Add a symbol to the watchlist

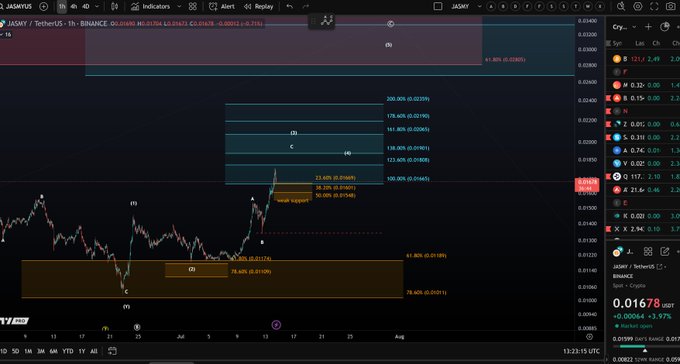pos(648,27)
